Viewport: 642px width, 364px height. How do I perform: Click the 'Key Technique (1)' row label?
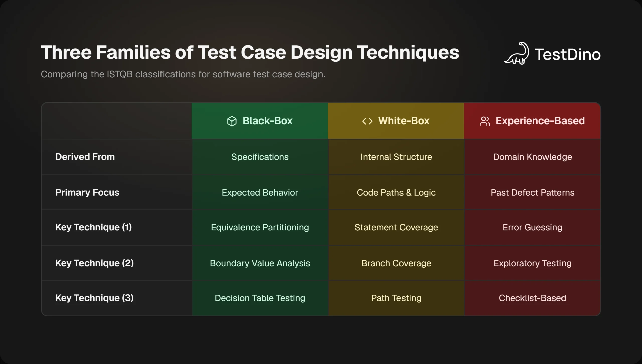94,227
